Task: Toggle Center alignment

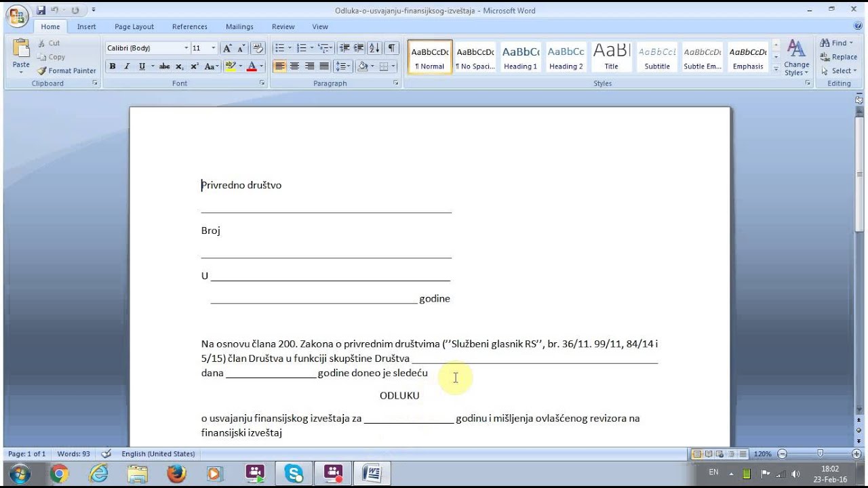Action: (294, 66)
